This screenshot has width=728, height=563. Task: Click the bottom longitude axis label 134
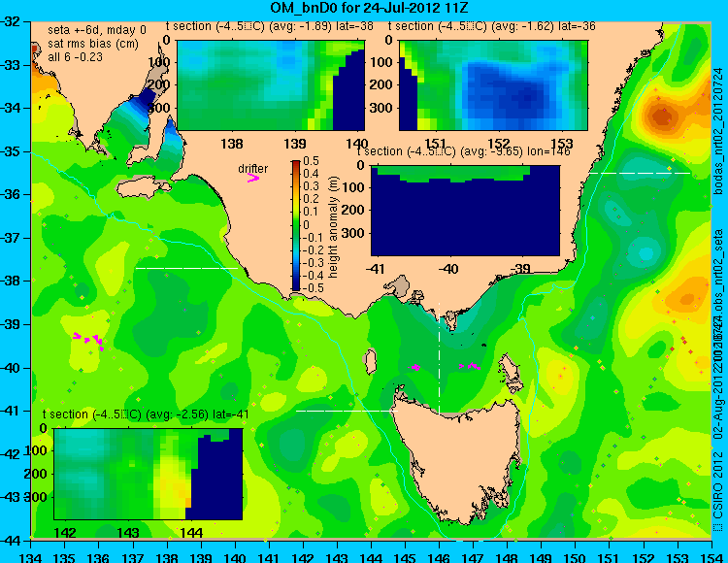click(31, 558)
